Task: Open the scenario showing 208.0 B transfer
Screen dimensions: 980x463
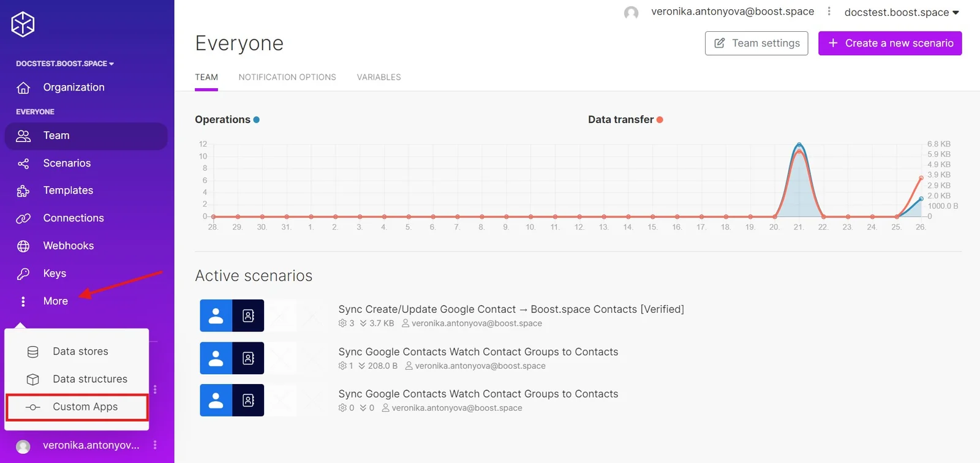Action: click(x=478, y=352)
